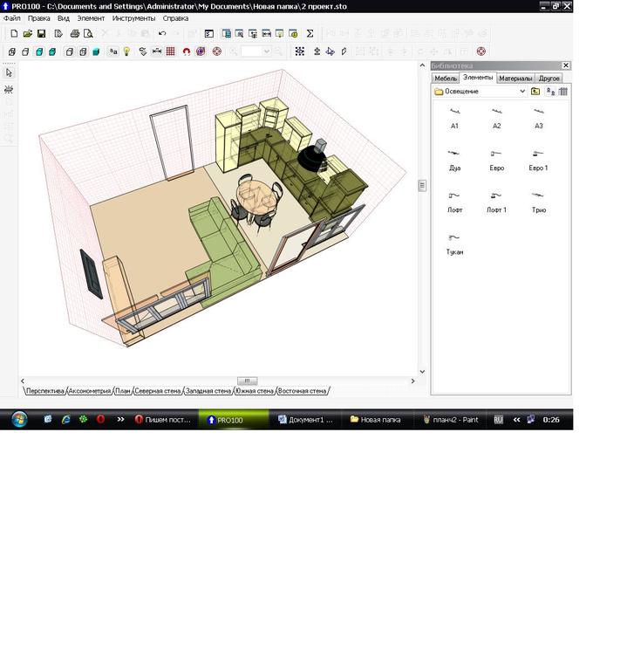This screenshot has height=672, width=627.
Task: Pick the Тукан lighting element
Action: (x=454, y=242)
